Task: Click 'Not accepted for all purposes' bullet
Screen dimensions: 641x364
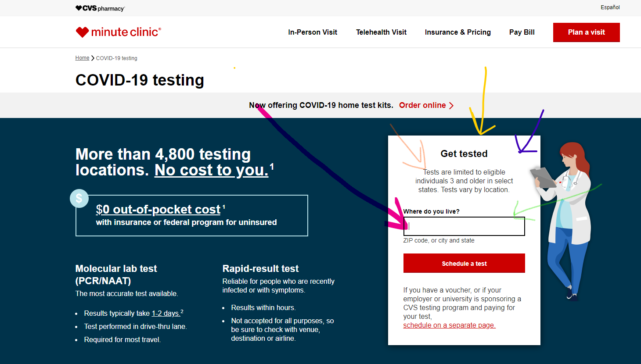Action: pos(282,329)
